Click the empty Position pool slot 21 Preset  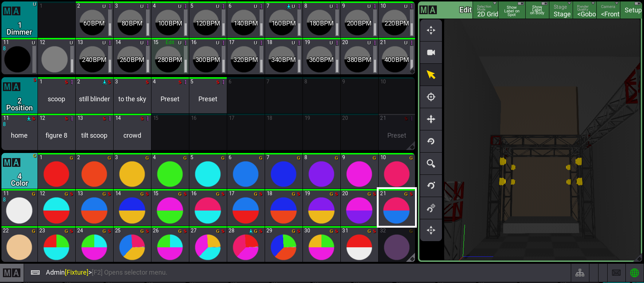click(x=396, y=132)
